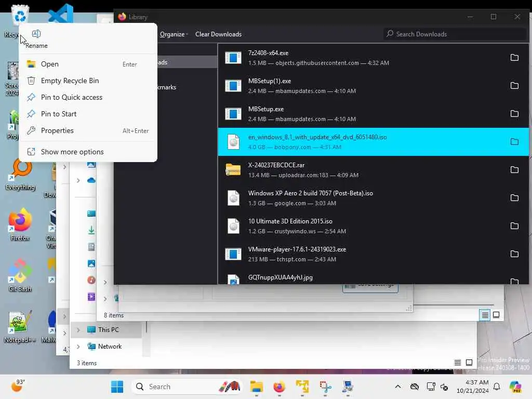Image resolution: width=532 pixels, height=399 pixels.
Task: Select This PC in navigation pane
Action: click(x=108, y=330)
